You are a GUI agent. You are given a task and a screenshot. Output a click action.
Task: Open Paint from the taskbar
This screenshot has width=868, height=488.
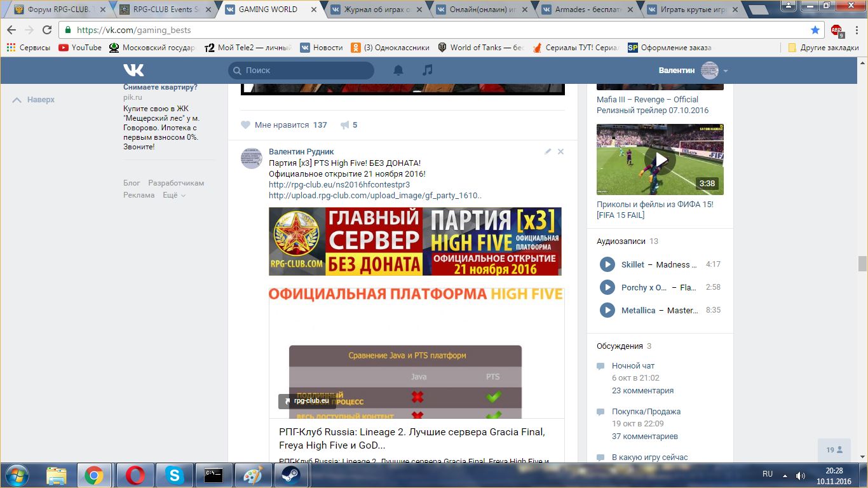click(x=252, y=475)
